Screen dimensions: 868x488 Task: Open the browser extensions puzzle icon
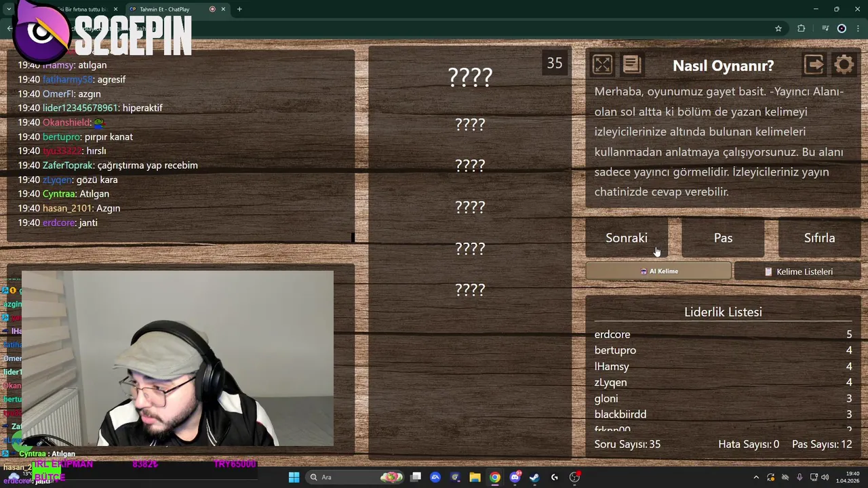coord(802,28)
